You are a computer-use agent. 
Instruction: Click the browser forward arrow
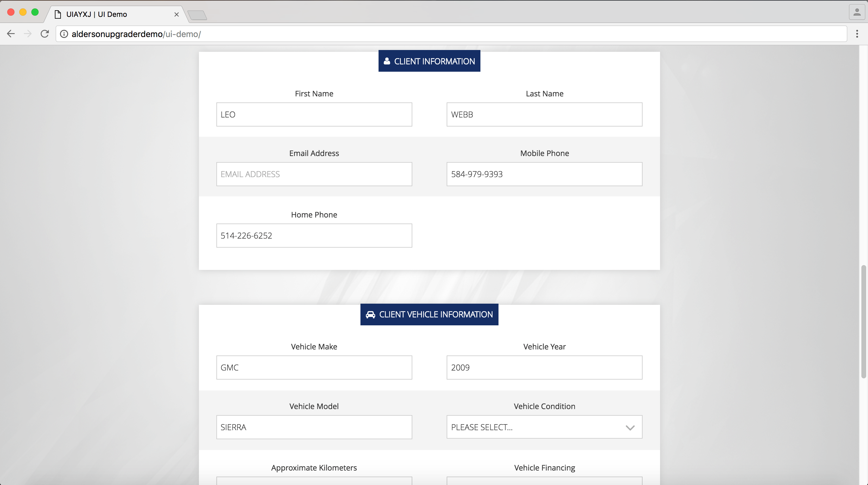[28, 34]
